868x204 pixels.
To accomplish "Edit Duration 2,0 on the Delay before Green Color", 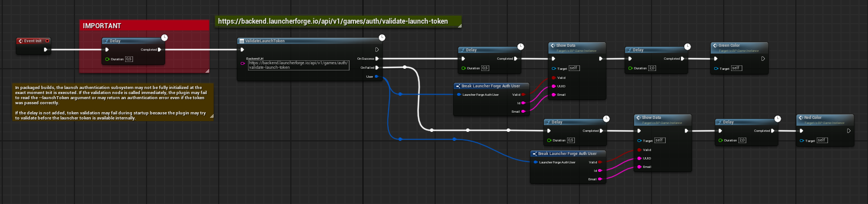I will pos(652,68).
